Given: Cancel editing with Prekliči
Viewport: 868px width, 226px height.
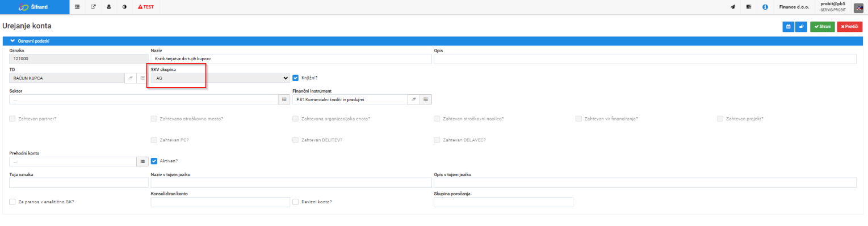Looking at the screenshot, I should click(x=849, y=26).
